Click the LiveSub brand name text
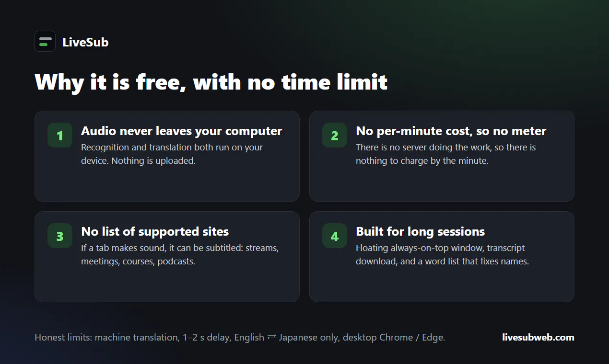609x364 pixels. click(86, 42)
